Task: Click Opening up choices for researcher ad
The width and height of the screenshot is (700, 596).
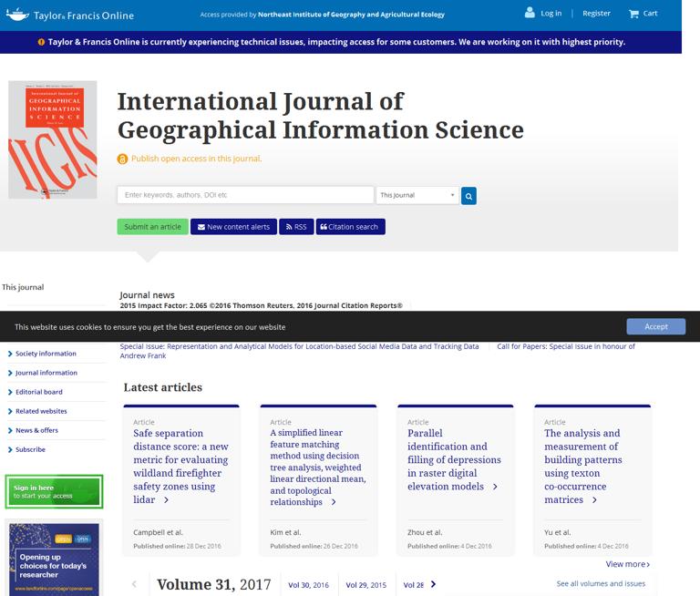Action: pyautogui.click(x=54, y=558)
